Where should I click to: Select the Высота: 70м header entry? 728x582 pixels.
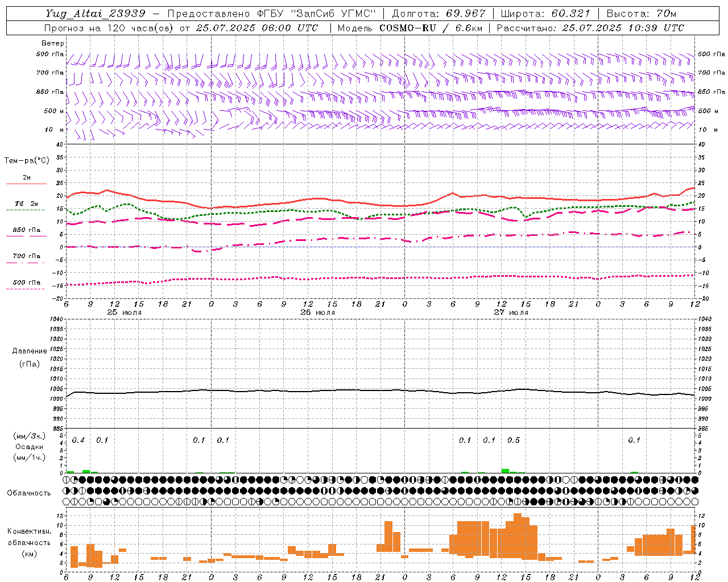[641, 13]
